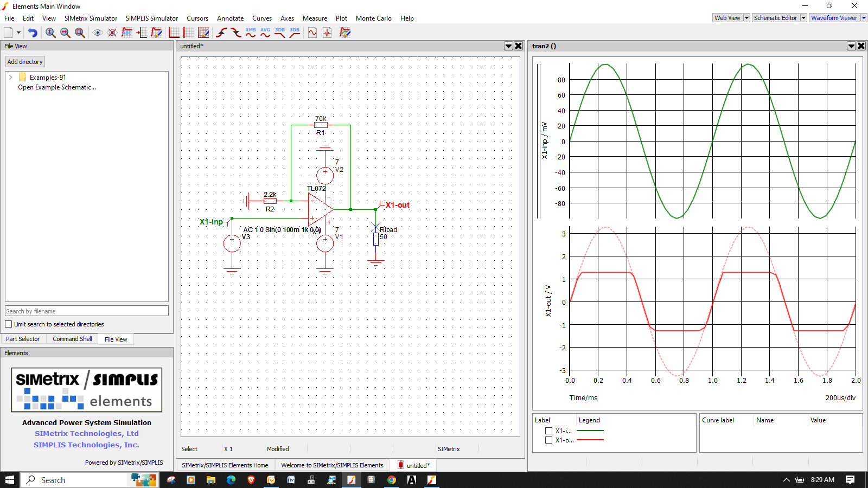Click the AVG measurement icon
This screenshot has height=488, width=868.
click(x=265, y=33)
